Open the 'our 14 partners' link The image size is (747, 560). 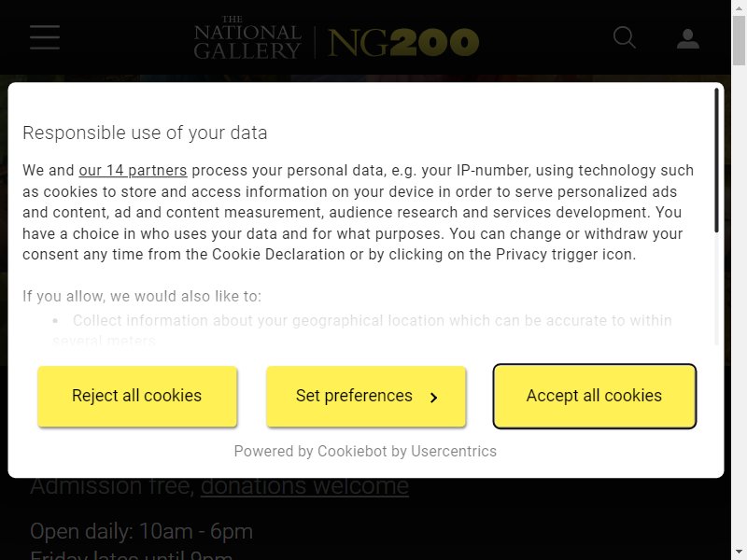(x=133, y=171)
